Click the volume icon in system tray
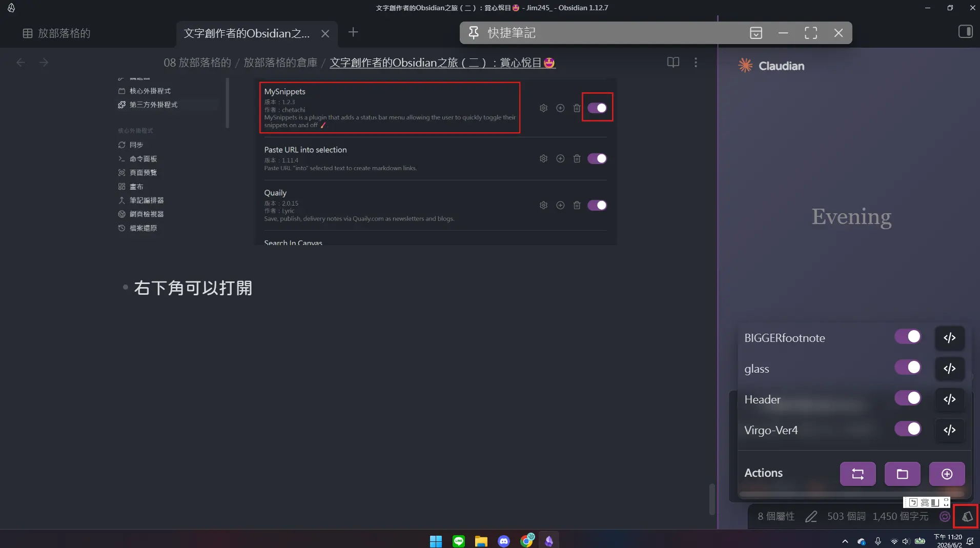The height and width of the screenshot is (548, 980). [x=906, y=541]
